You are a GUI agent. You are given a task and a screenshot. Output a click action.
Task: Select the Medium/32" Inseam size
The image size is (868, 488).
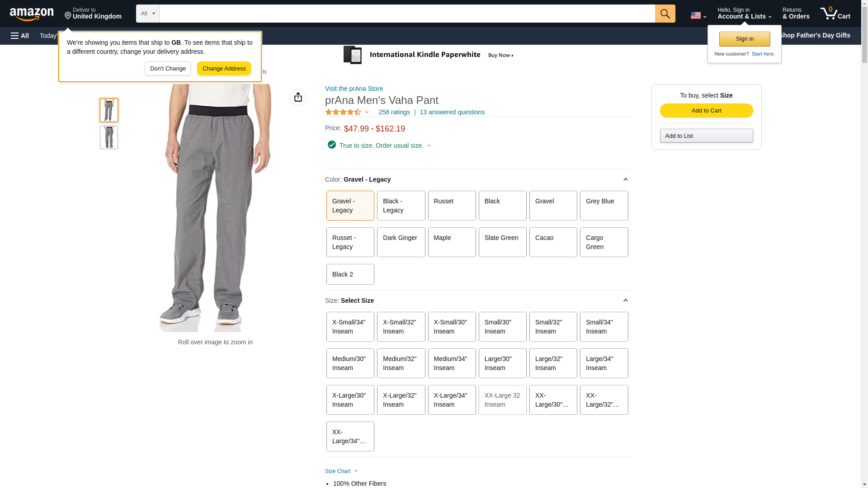coord(401,363)
